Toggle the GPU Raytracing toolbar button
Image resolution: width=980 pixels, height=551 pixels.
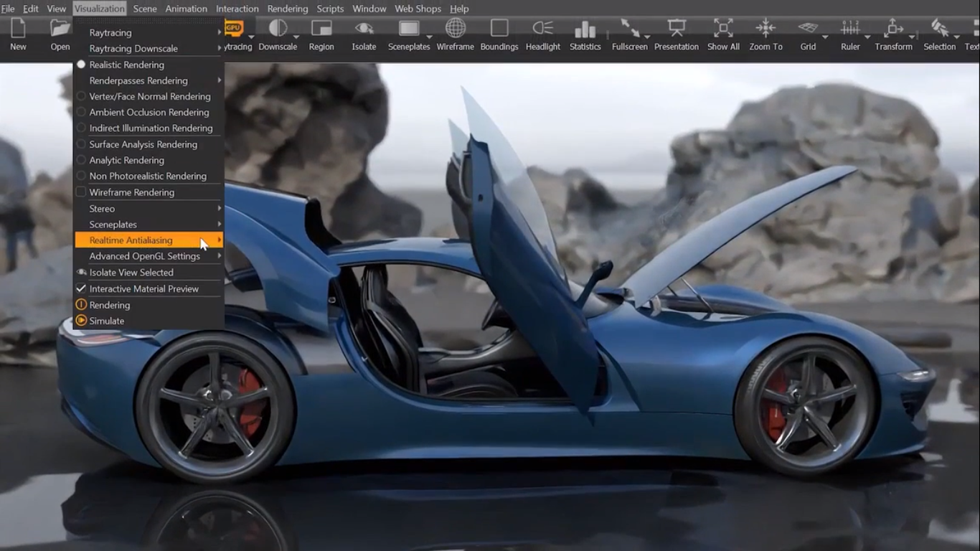click(235, 29)
